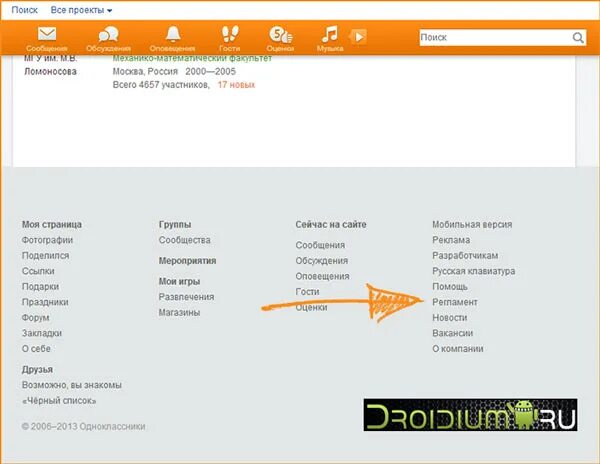Open Оценки icon in toolbar

280,35
